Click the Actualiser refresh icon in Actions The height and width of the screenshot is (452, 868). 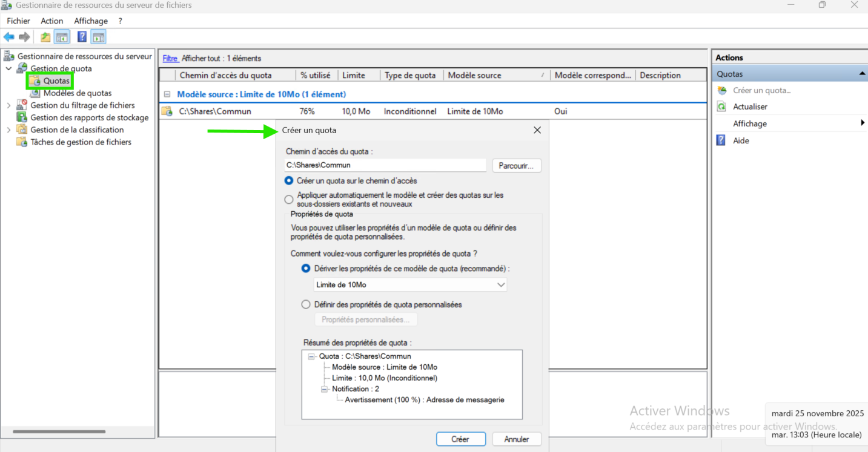[721, 106]
